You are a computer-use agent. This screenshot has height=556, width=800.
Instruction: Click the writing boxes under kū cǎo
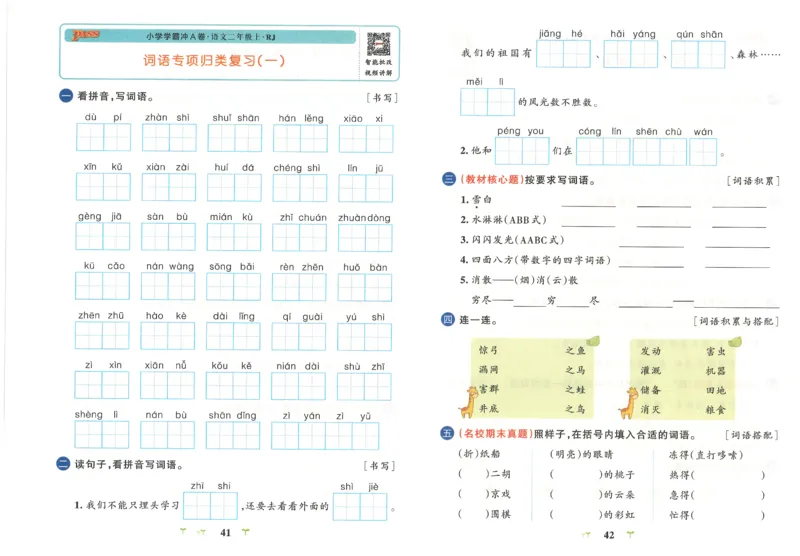(x=102, y=286)
